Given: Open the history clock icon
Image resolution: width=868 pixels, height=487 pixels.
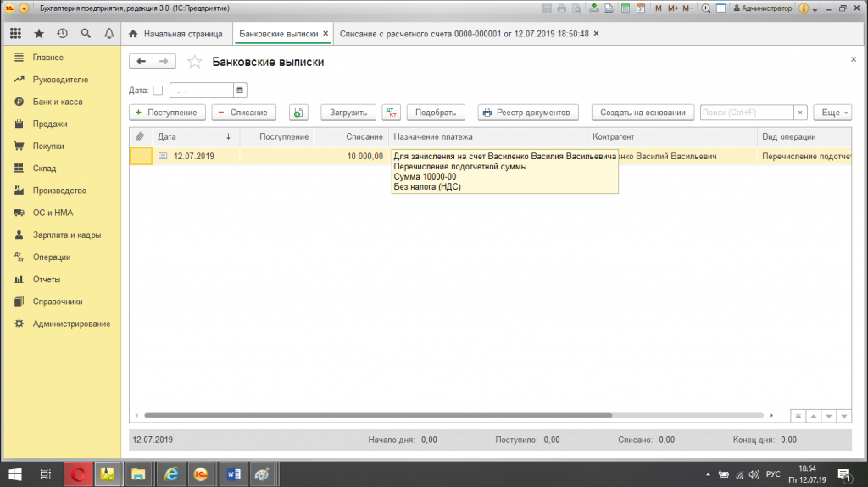Looking at the screenshot, I should coord(63,34).
